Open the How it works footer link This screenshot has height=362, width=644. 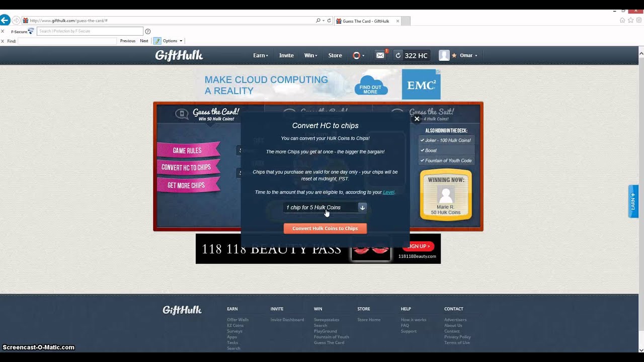(x=414, y=320)
